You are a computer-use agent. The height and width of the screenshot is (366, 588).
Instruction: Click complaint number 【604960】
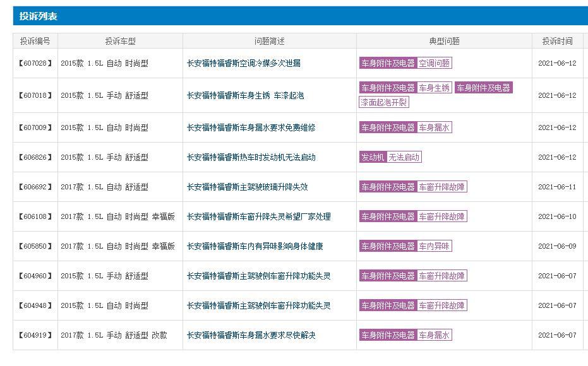click(35, 276)
